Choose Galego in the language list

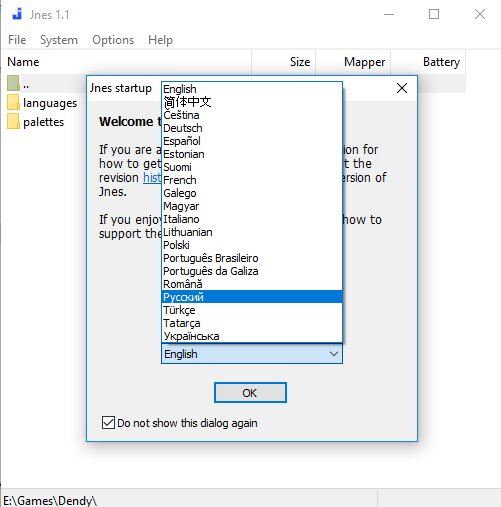click(252, 193)
